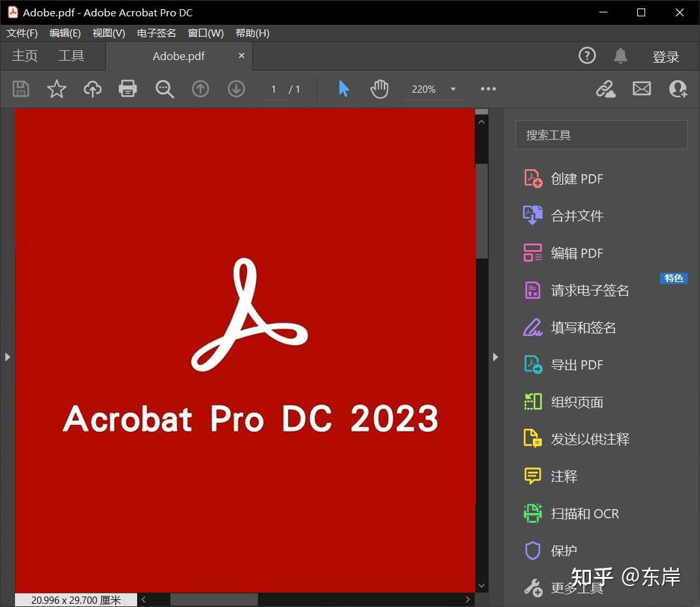
Task: Launch 编辑 PDF from the tools pane
Action: click(x=577, y=253)
